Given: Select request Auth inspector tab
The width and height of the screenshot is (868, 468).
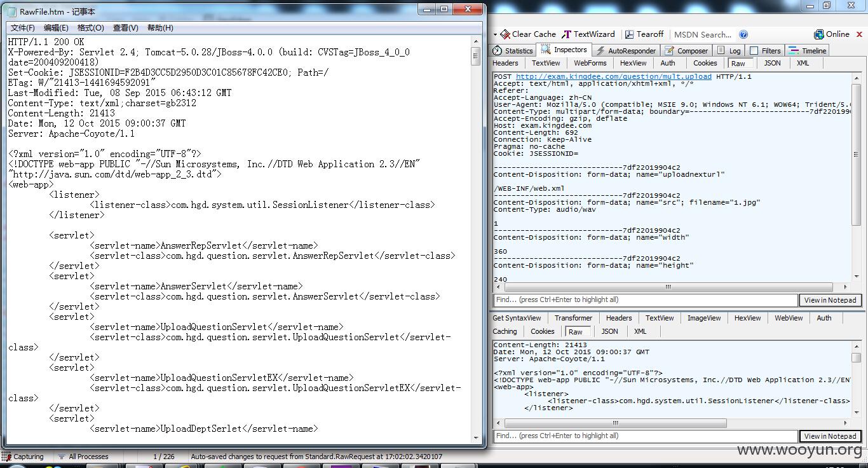Looking at the screenshot, I should point(667,63).
